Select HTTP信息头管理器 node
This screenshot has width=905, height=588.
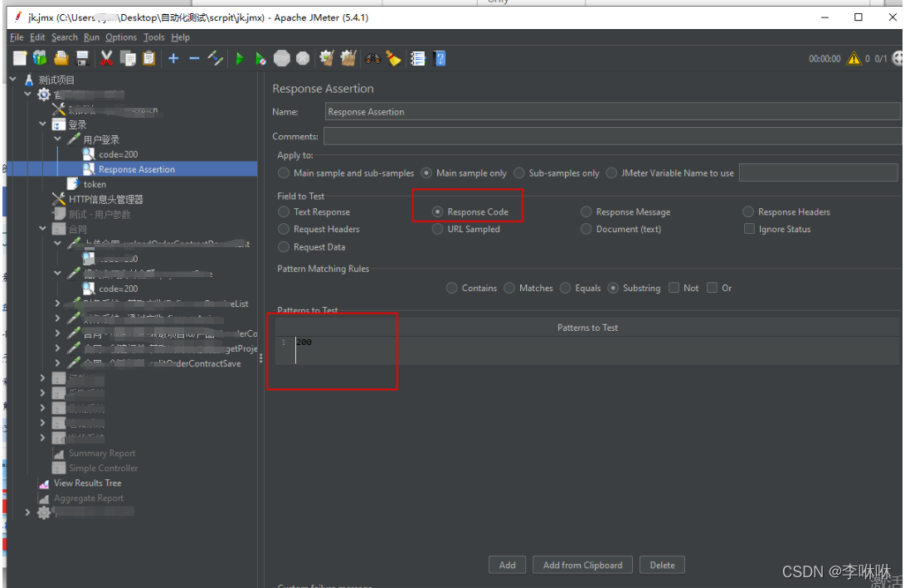tap(105, 199)
